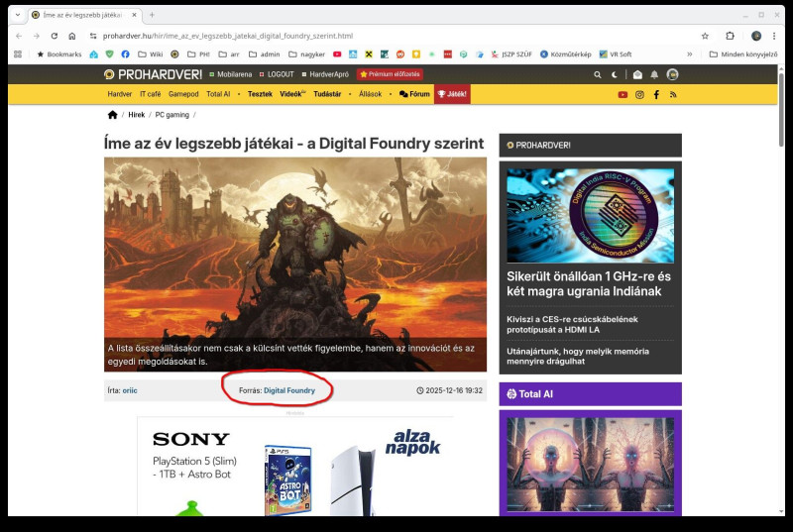Open the Tesztek menu item
This screenshot has height=532, width=793.
(260, 94)
